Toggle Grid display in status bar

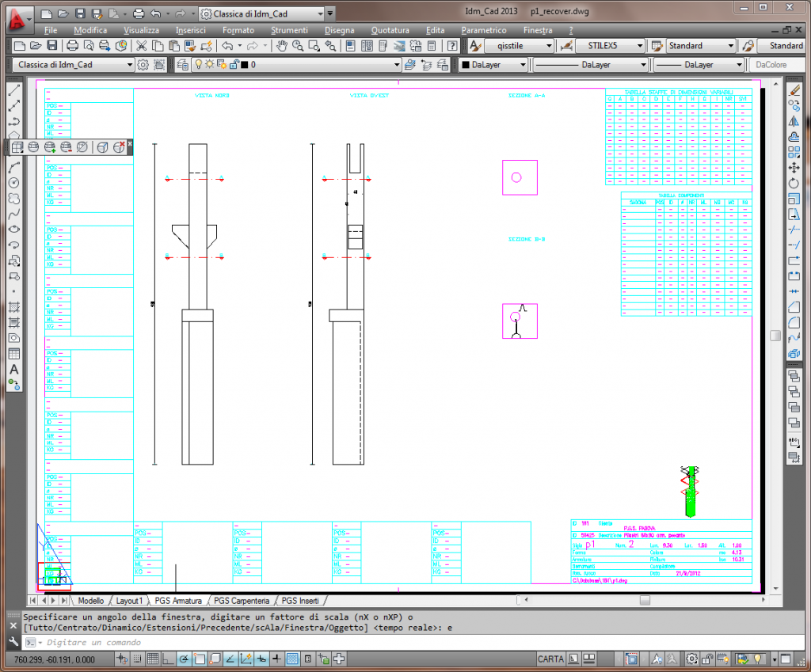(x=152, y=659)
